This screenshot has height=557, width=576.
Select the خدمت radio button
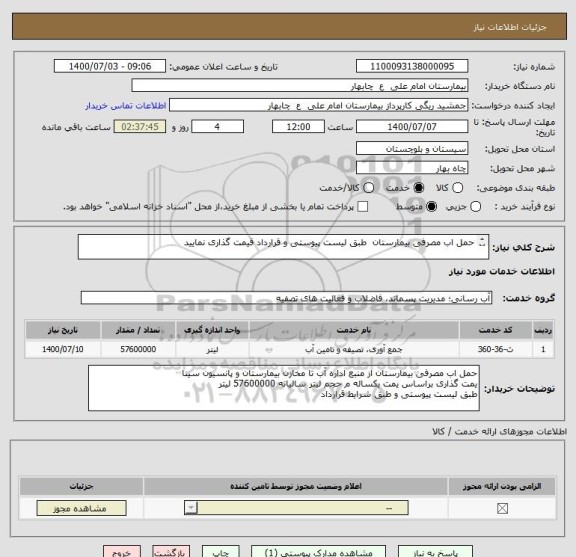tap(418, 188)
